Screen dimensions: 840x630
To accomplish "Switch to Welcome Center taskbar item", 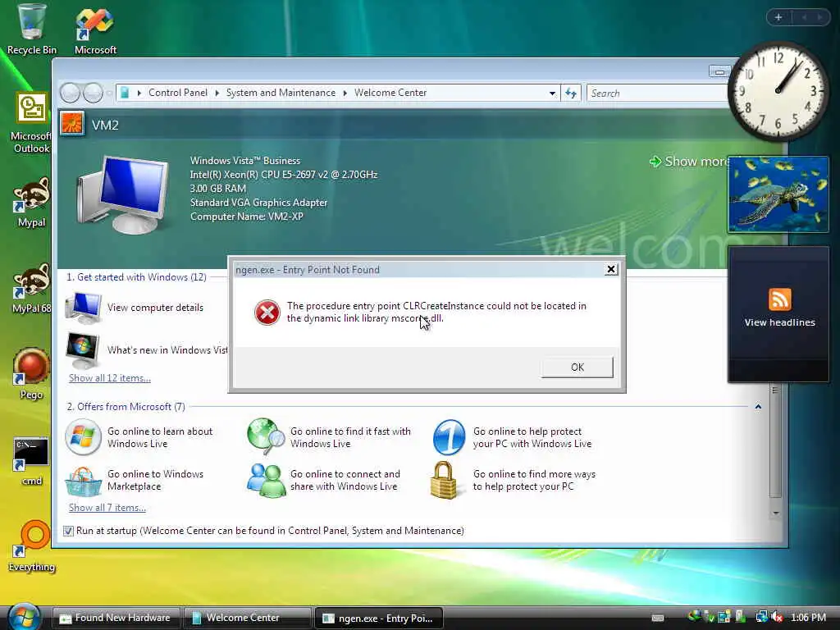I will (x=247, y=618).
